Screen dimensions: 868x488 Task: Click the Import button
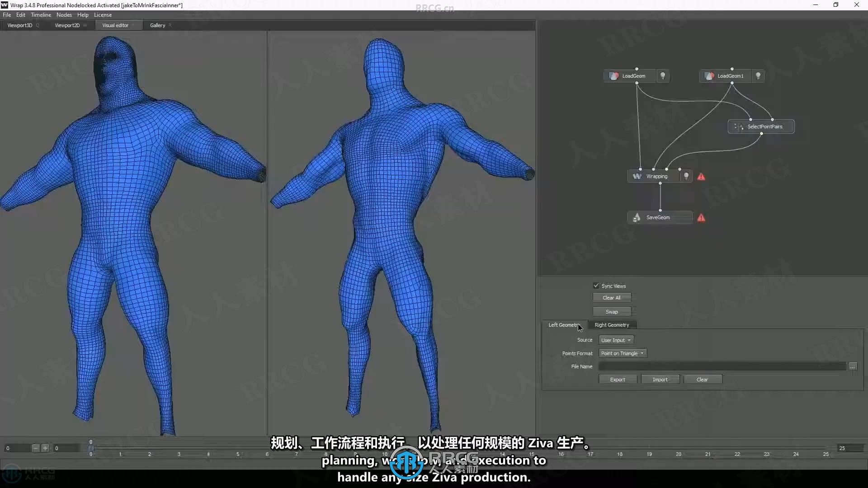(x=660, y=380)
